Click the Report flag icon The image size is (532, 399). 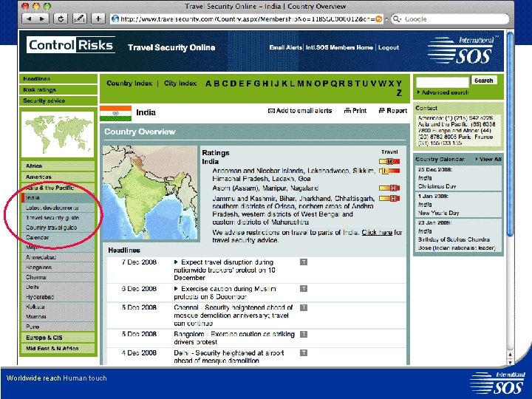pyautogui.click(x=382, y=111)
